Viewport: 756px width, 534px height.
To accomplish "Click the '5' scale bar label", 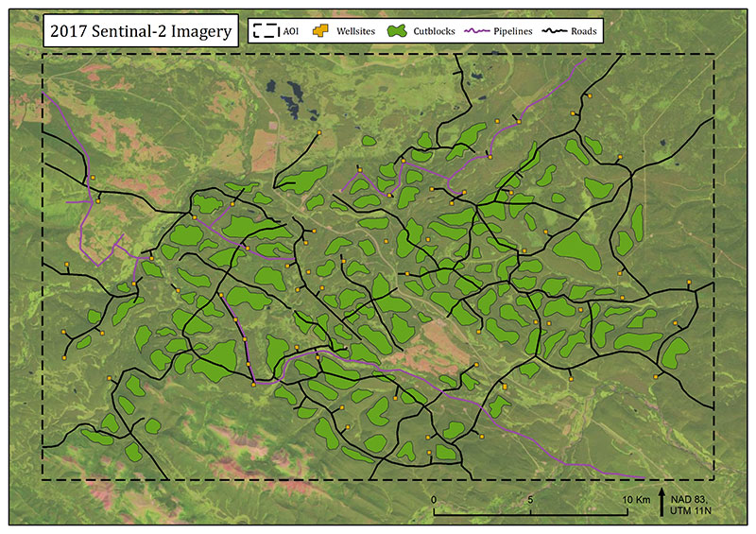I will tap(530, 500).
